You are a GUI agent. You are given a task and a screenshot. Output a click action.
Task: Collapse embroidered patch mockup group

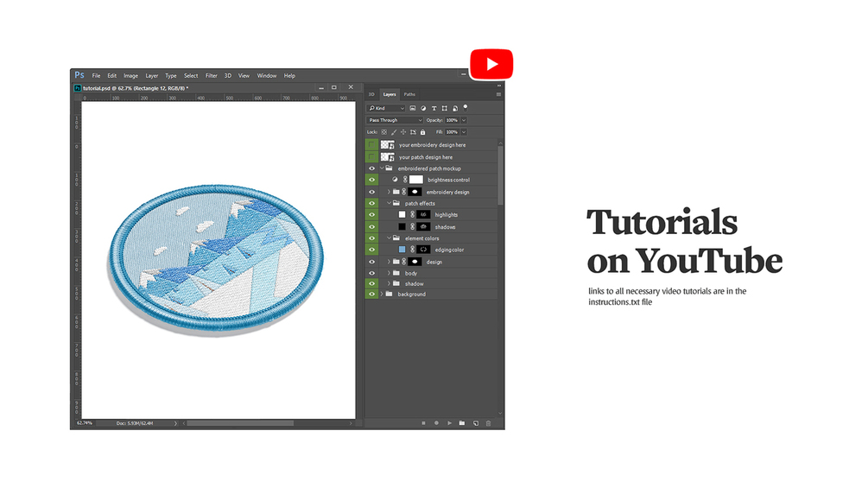(x=382, y=168)
